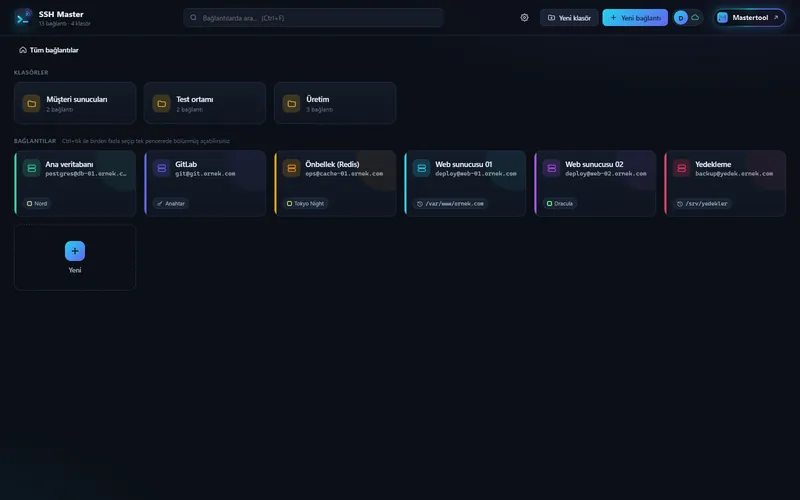
Task: Click the /var/www/ornek.com path tag
Action: point(450,204)
